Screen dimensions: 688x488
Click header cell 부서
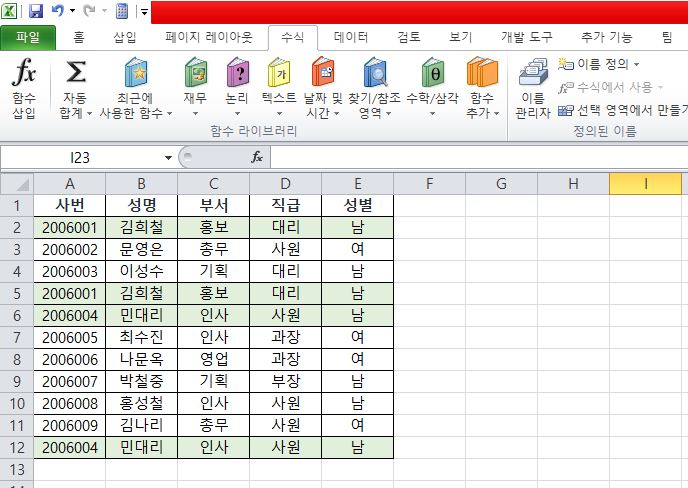214,205
